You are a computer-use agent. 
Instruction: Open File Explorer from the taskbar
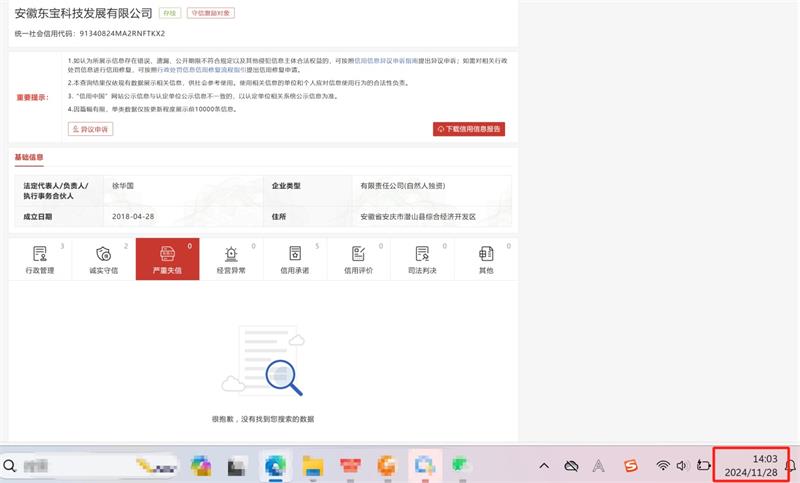pyautogui.click(x=313, y=465)
